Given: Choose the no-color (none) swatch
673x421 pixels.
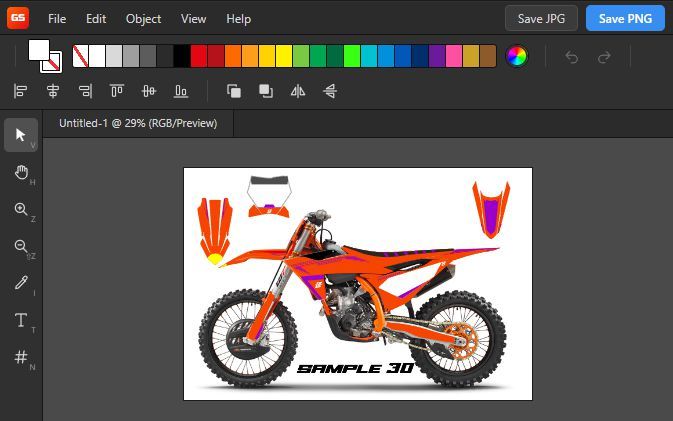Looking at the screenshot, I should (x=80, y=56).
